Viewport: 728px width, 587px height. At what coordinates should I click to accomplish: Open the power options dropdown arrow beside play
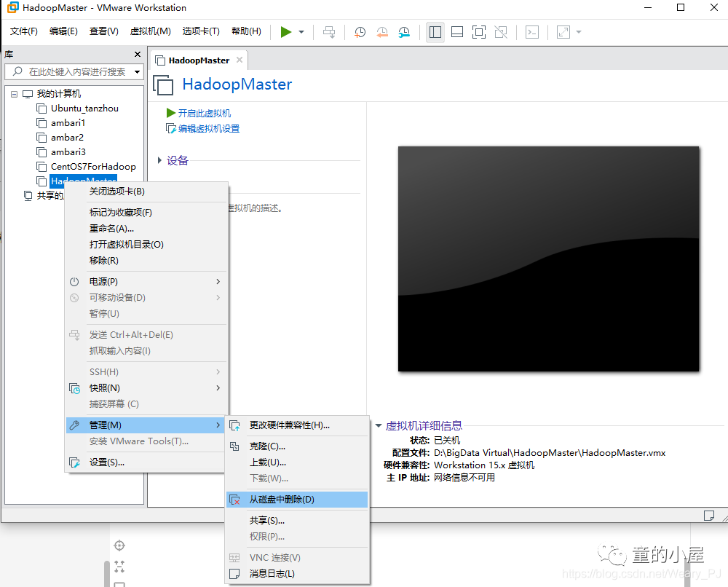click(301, 32)
